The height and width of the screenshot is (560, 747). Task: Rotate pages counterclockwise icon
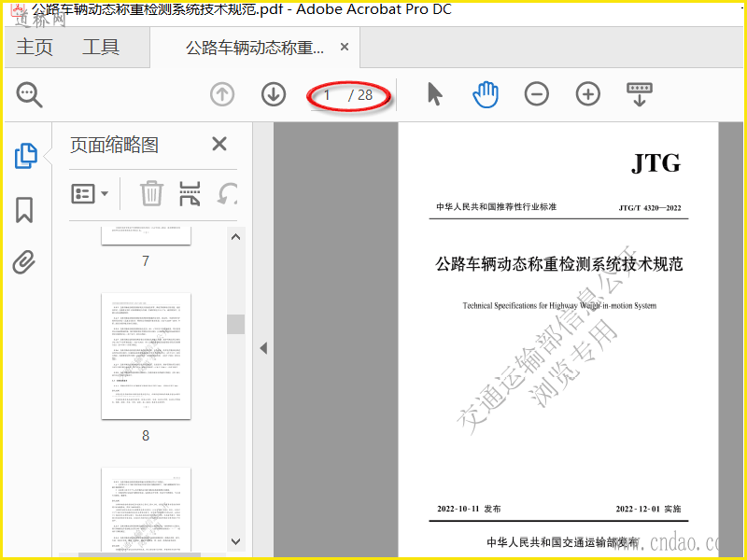click(227, 194)
